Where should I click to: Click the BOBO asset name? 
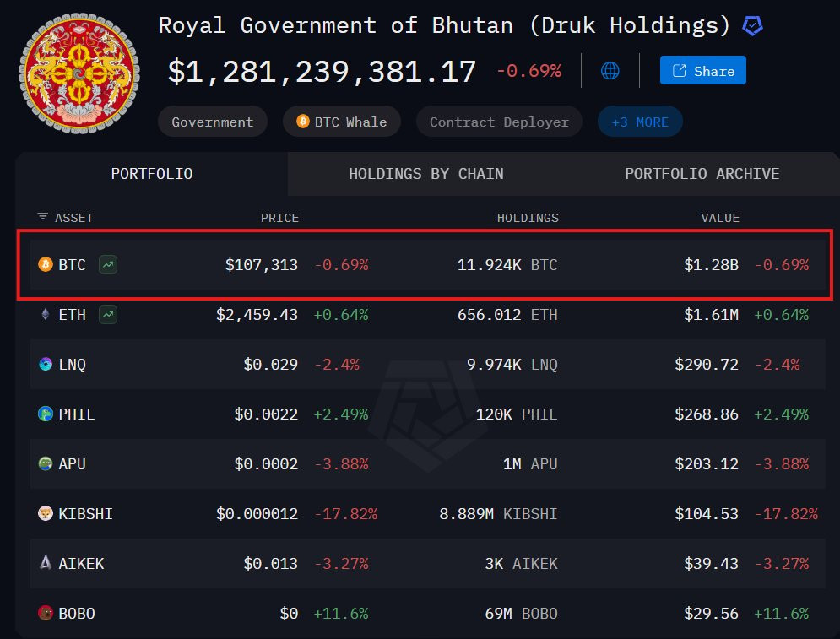pyautogui.click(x=77, y=614)
